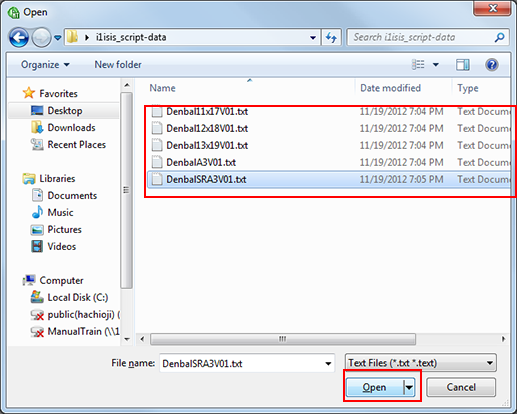Click the file icon of Denbal13x19V01.txt
517x414 pixels.
157,146
